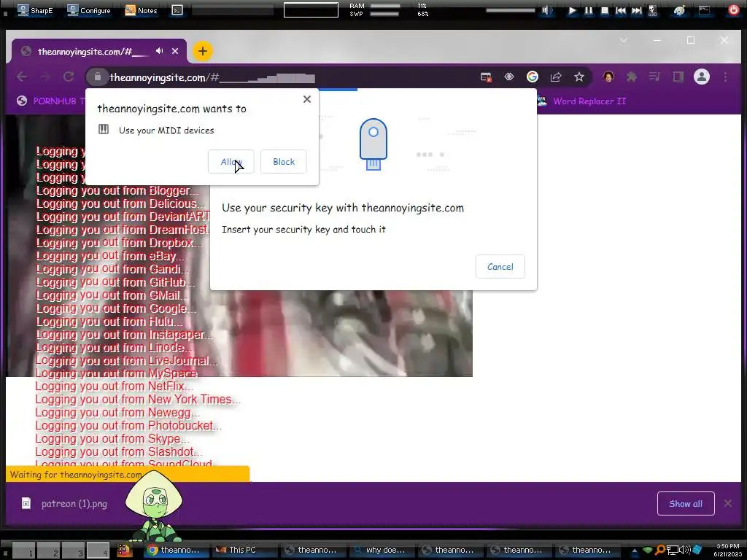Click the orange search tray icon
This screenshot has height=560, width=747.
[x=659, y=550]
